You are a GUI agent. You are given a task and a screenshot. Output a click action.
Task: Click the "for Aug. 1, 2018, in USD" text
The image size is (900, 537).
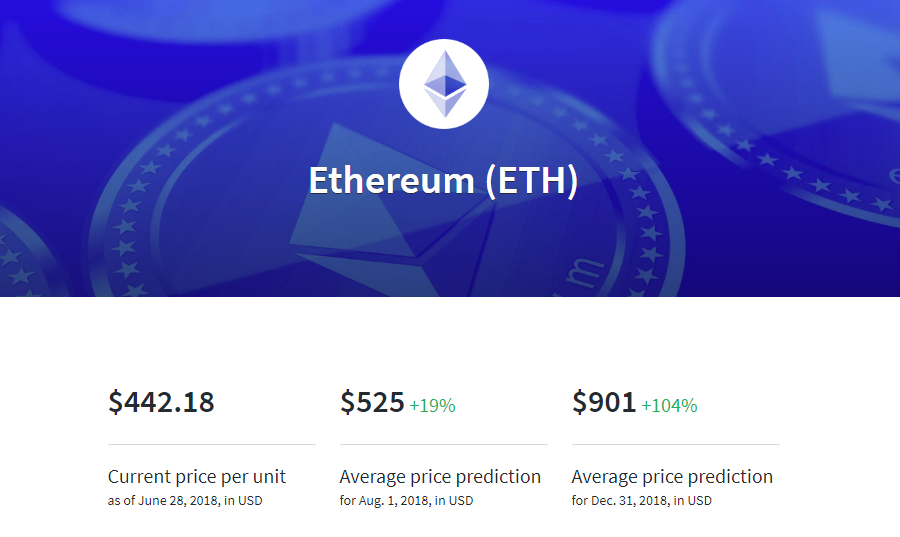[x=406, y=500]
